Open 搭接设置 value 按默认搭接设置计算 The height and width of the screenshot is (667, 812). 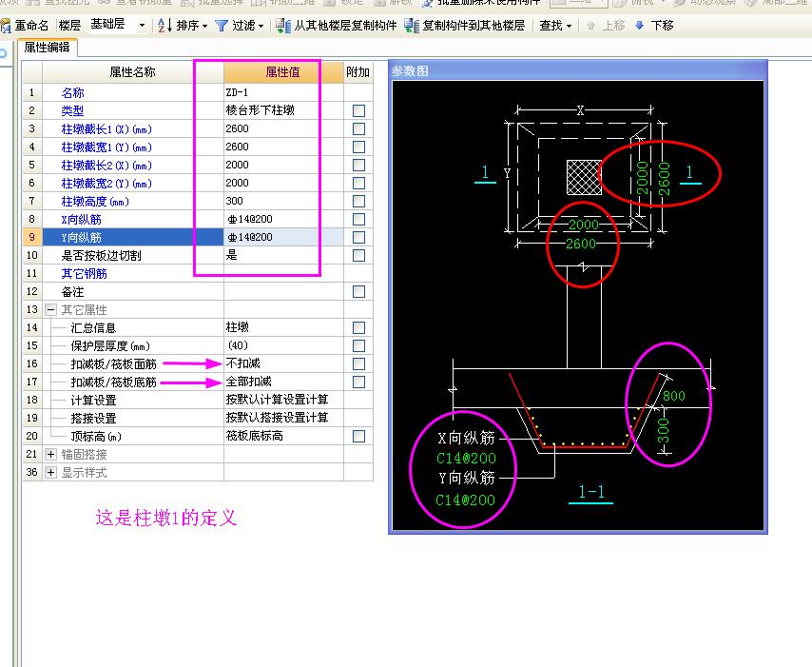click(x=283, y=419)
